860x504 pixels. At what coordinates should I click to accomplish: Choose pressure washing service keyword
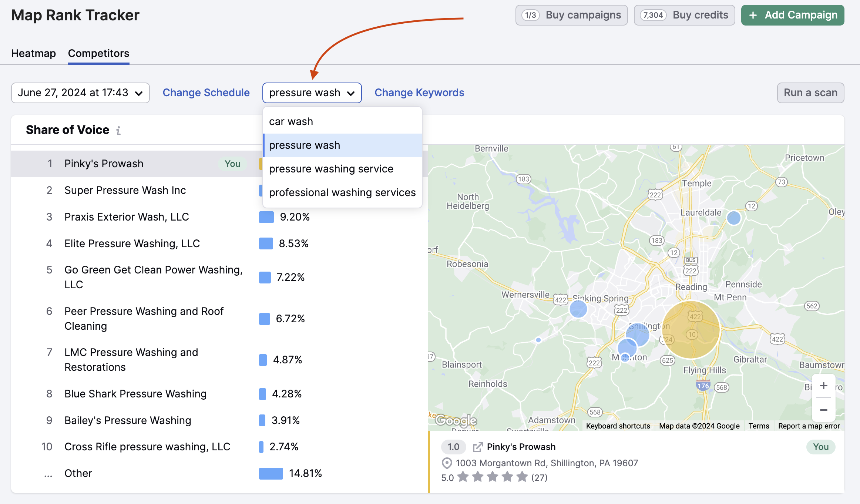[342, 169]
